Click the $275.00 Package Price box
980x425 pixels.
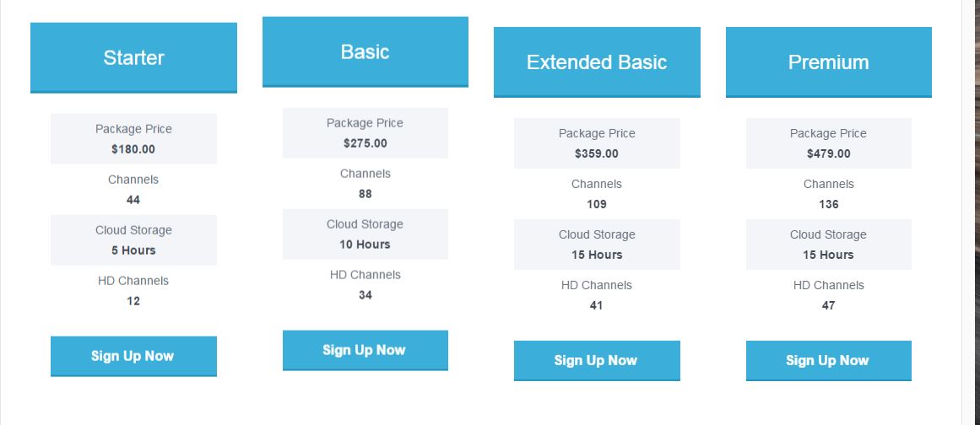coord(365,133)
